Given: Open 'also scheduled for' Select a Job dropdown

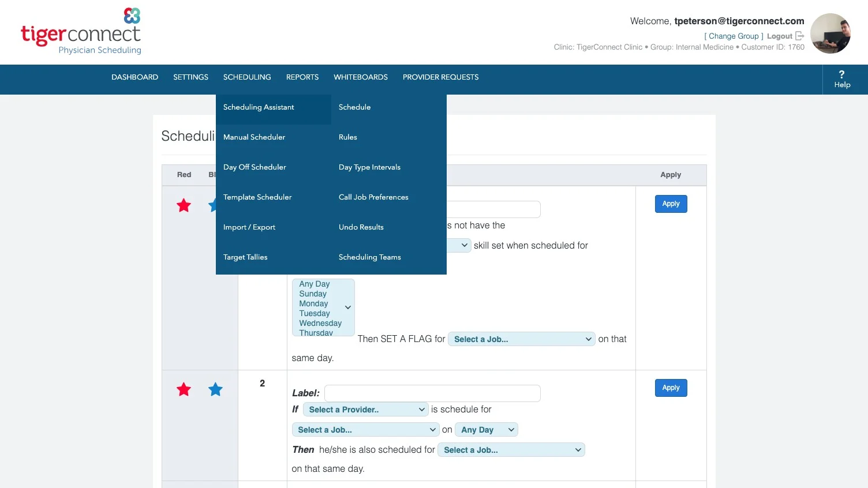Looking at the screenshot, I should click(511, 450).
